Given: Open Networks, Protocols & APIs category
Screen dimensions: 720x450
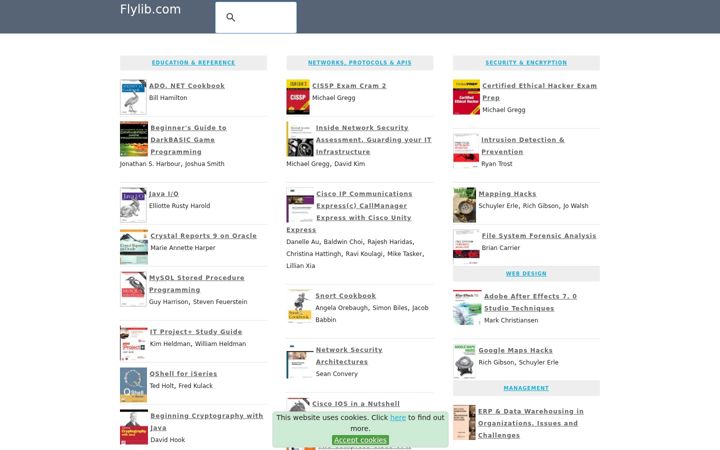Looking at the screenshot, I should click(x=360, y=62).
